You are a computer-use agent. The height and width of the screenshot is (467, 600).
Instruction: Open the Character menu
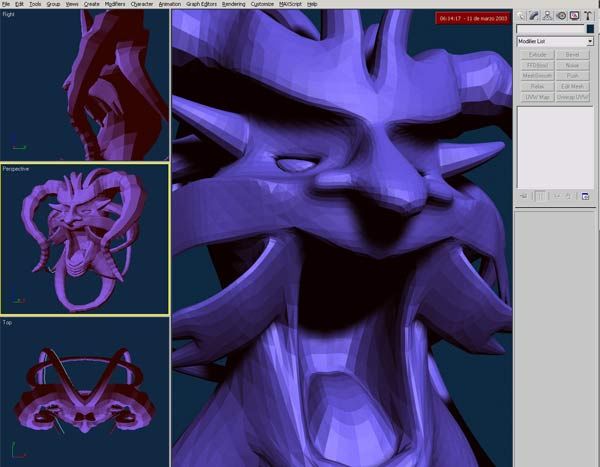142,4
